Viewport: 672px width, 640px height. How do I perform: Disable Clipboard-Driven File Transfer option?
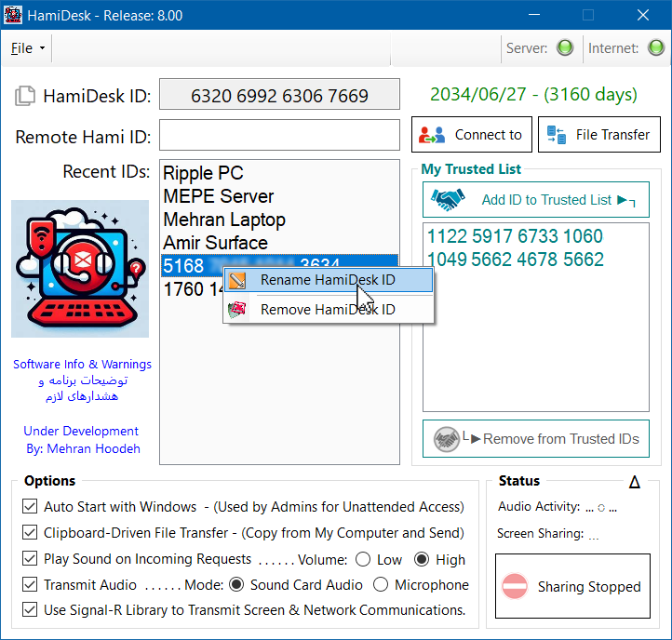[x=29, y=533]
